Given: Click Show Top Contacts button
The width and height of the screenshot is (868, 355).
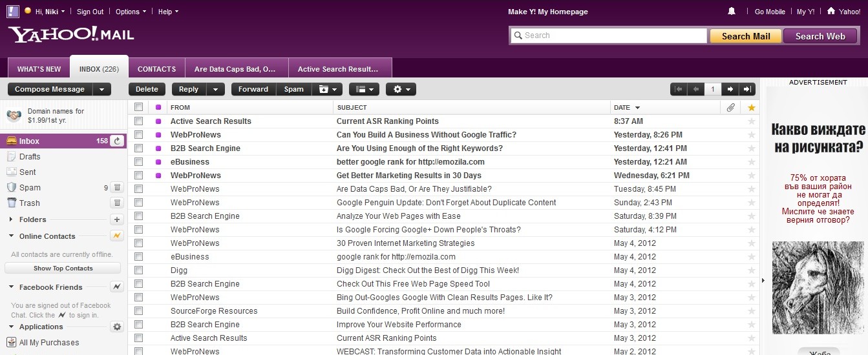Looking at the screenshot, I should pos(63,269).
